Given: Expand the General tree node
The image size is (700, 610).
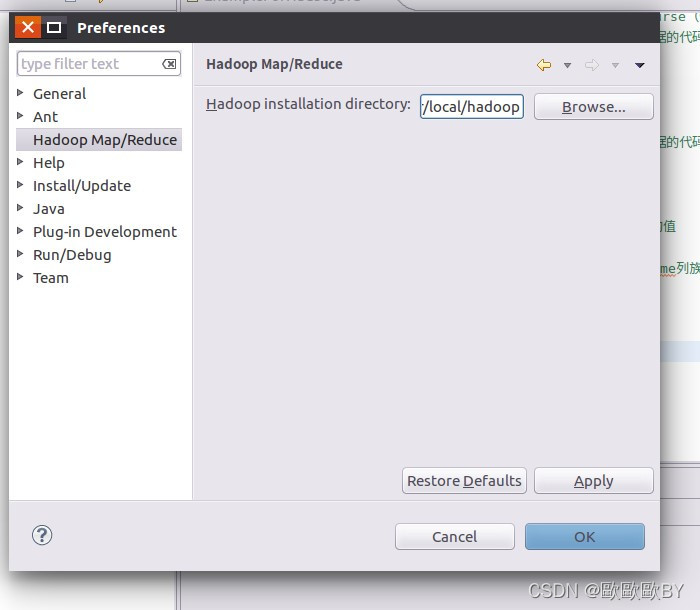Looking at the screenshot, I should [20, 92].
